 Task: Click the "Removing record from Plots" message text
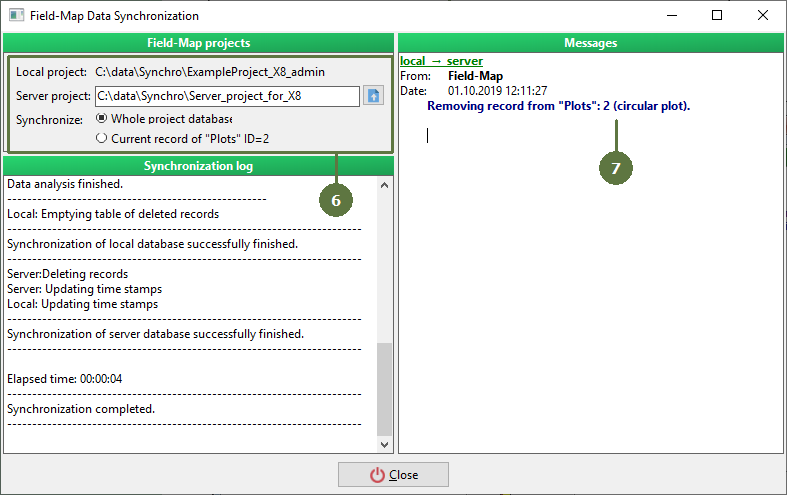pyautogui.click(x=558, y=105)
